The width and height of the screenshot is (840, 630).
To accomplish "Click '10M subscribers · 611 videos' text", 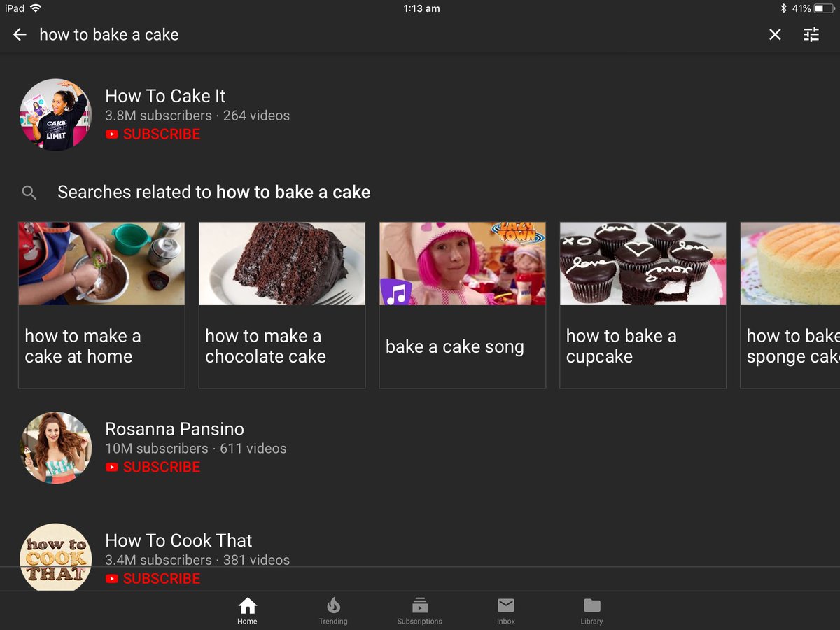I will pyautogui.click(x=196, y=449).
